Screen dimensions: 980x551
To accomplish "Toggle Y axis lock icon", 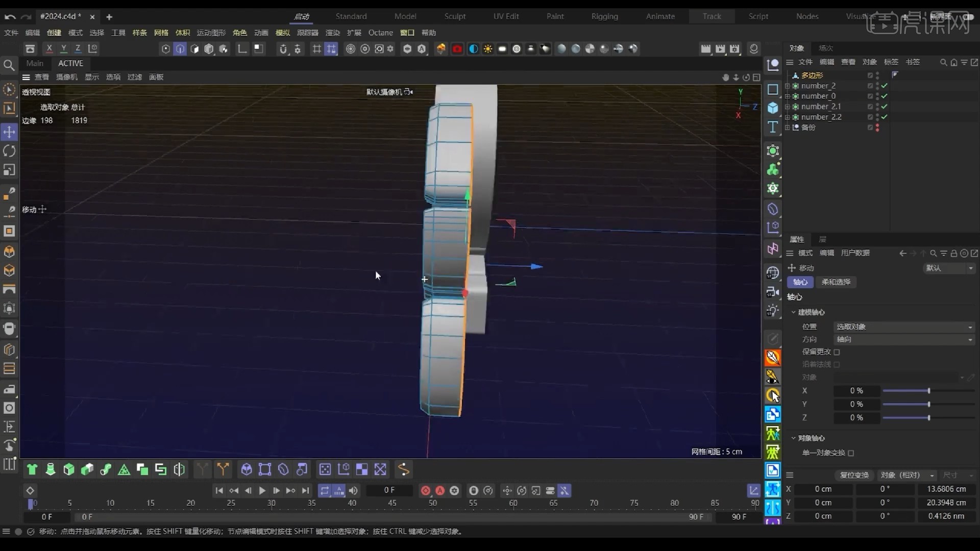I will pyautogui.click(x=64, y=48).
